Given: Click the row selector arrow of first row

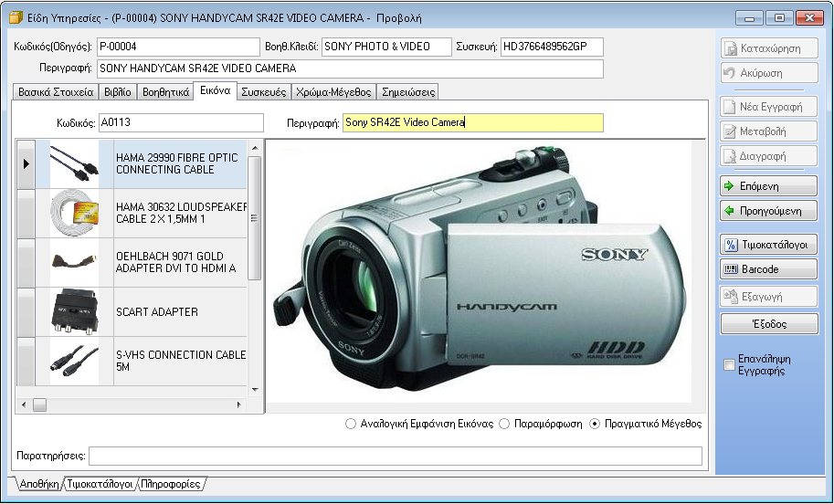Looking at the screenshot, I should point(26,163).
